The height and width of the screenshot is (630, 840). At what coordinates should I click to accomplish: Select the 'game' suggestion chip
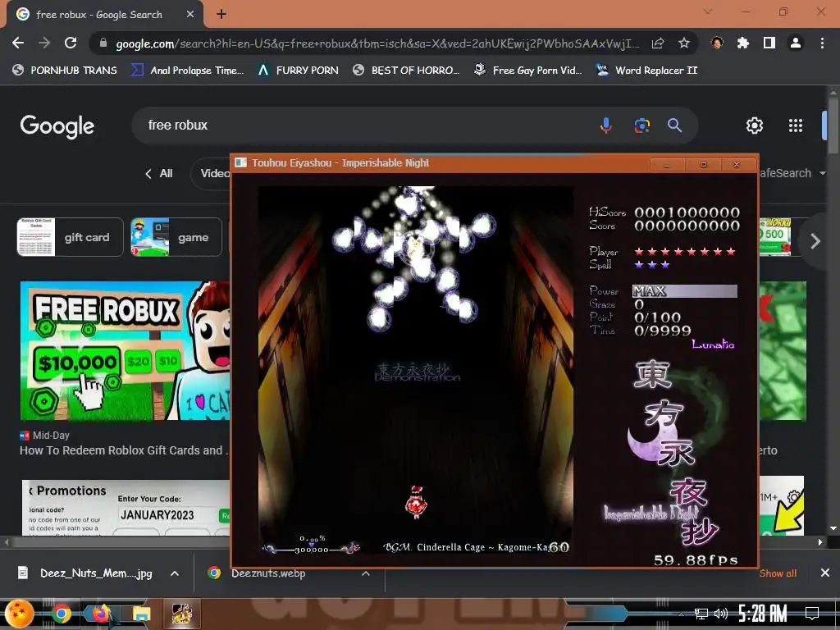click(x=176, y=237)
